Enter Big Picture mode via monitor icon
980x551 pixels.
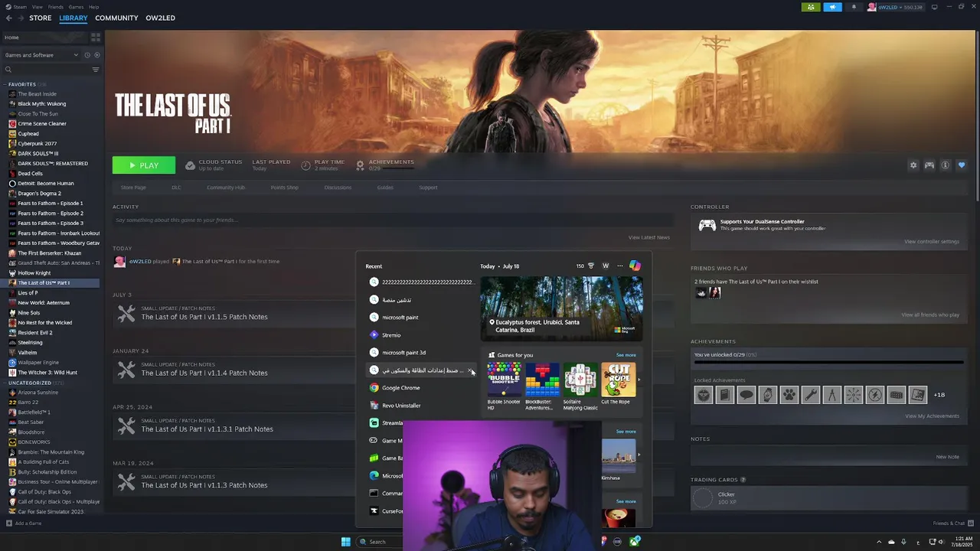(x=934, y=7)
